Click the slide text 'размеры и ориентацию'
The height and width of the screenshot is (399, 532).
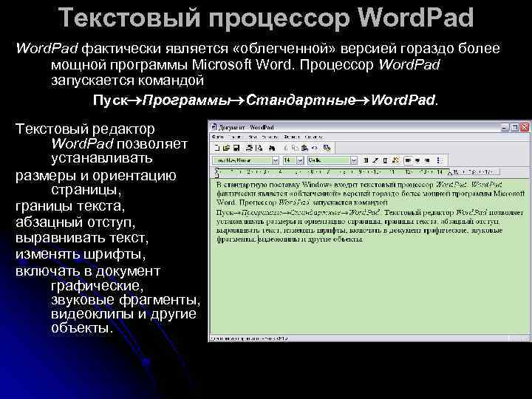point(95,176)
